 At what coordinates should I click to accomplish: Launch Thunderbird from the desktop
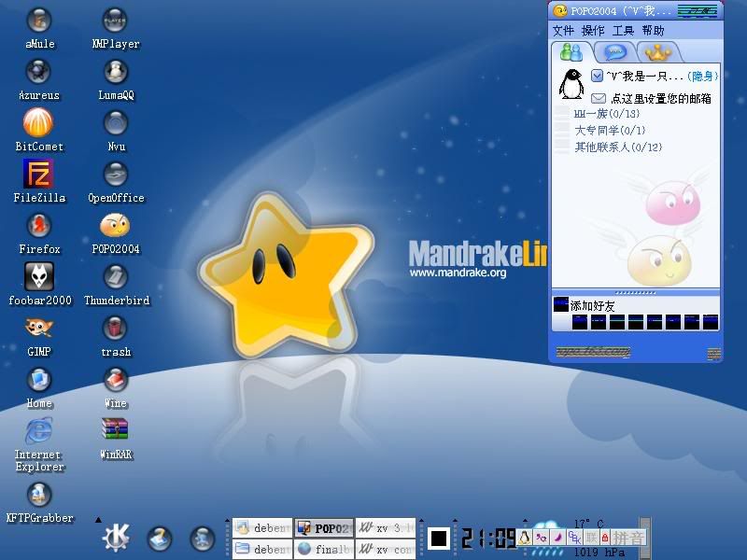116,286
